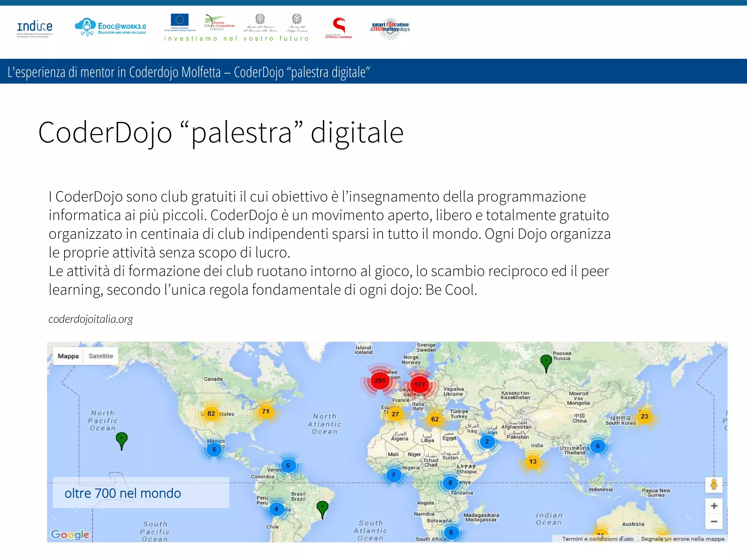
Task: Zoom in with the map plus button
Action: 714,506
